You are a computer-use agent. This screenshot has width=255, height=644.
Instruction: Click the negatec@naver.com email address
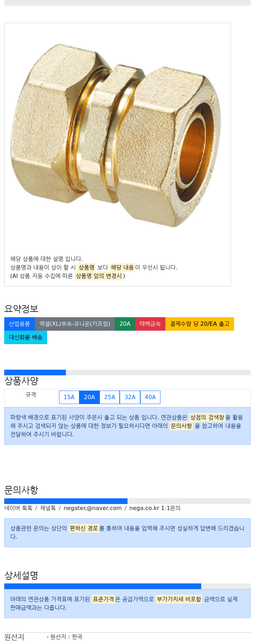(92, 508)
